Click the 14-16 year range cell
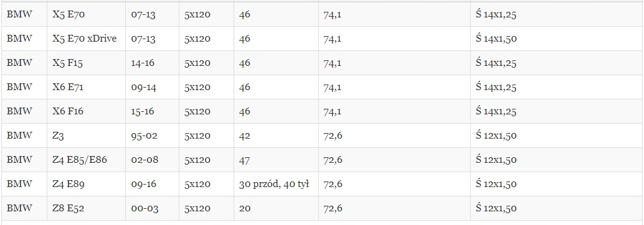Image resolution: width=644 pixels, height=225 pixels. click(x=152, y=63)
